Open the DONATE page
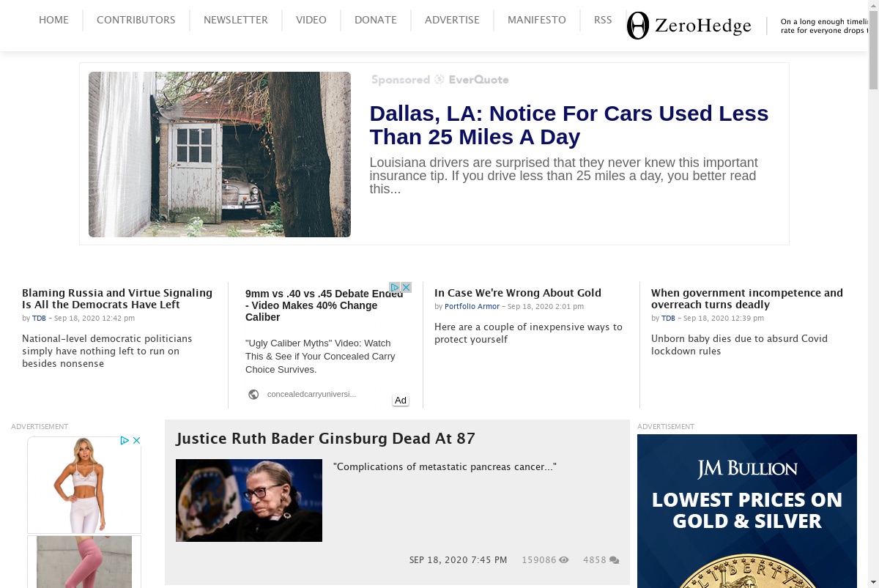879x588 pixels. point(376,20)
